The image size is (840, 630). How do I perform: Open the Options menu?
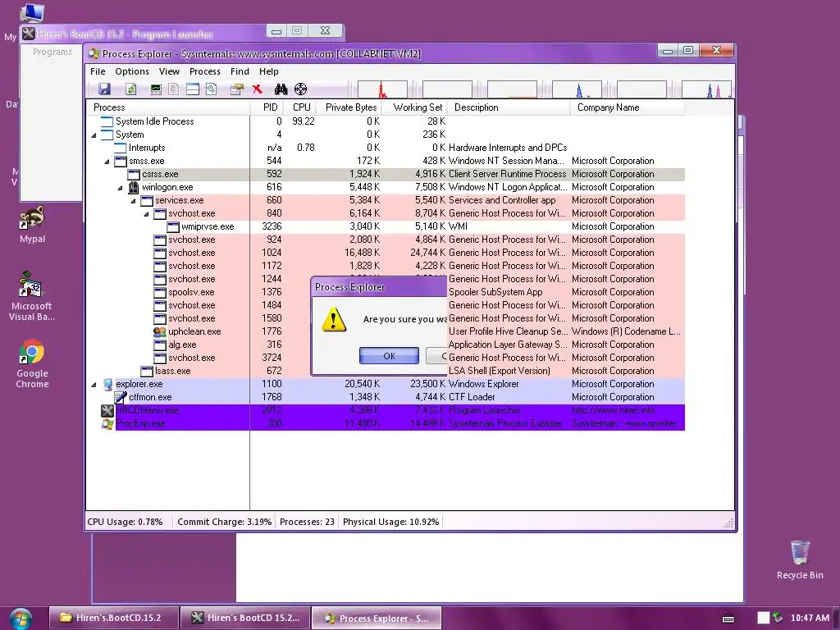point(132,71)
